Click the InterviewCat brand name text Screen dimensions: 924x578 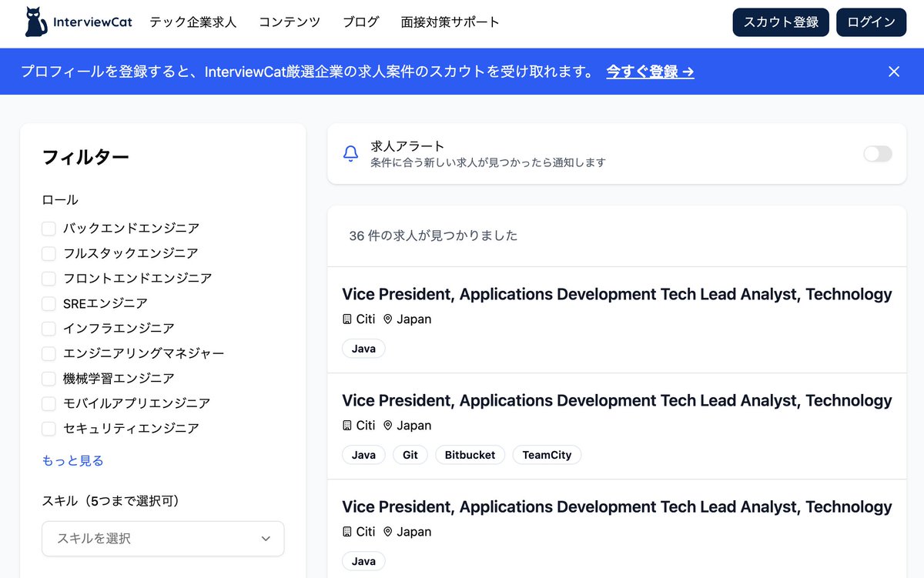coord(92,22)
